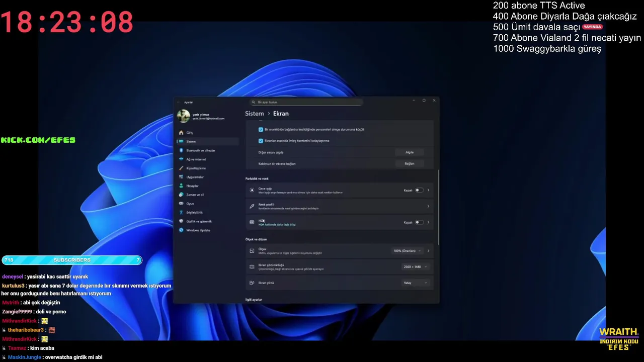Select the Bluetooth ve cihazlar icon
This screenshot has width=644, height=362.
coord(181,150)
